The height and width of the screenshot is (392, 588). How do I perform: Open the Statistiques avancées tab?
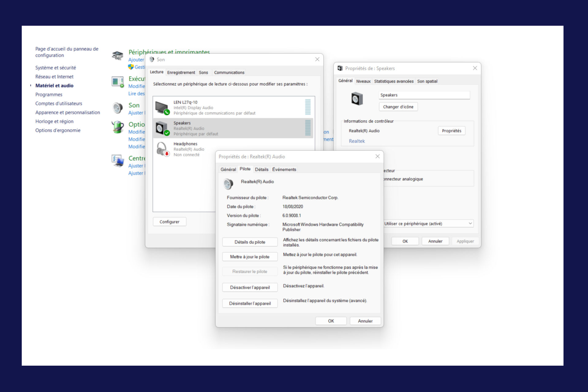394,81
